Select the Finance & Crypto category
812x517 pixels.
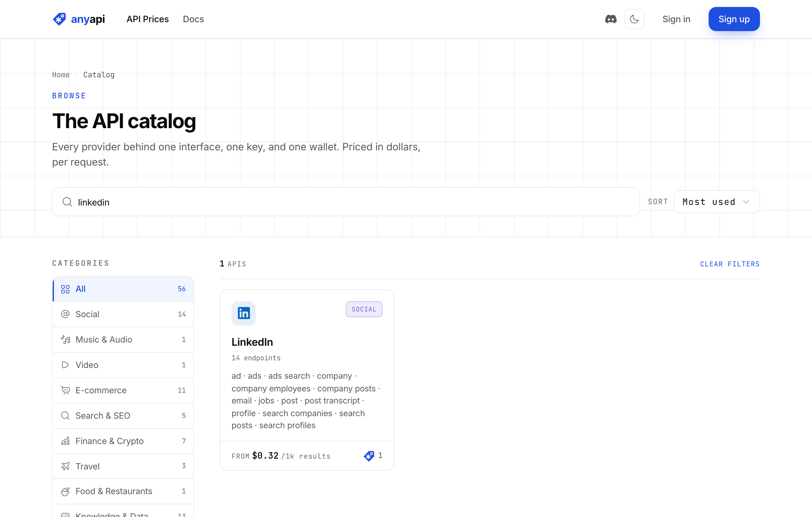[123, 441]
